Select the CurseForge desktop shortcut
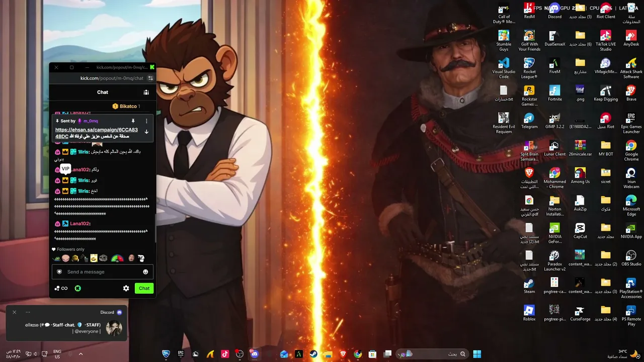This screenshot has height=362, width=644. click(x=580, y=314)
